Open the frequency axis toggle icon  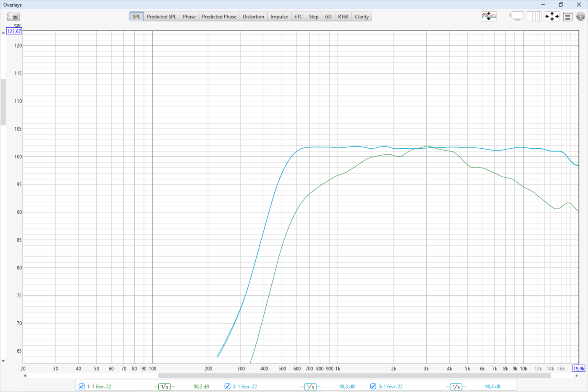click(x=534, y=16)
